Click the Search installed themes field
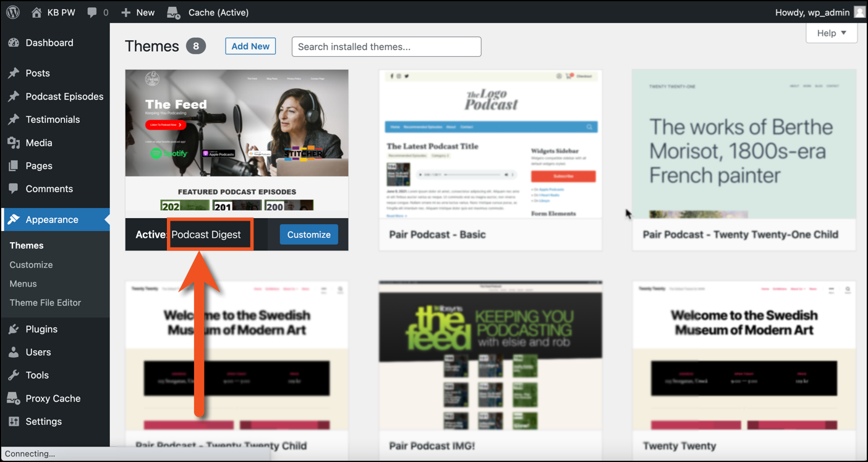This screenshot has width=868, height=462. (386, 47)
